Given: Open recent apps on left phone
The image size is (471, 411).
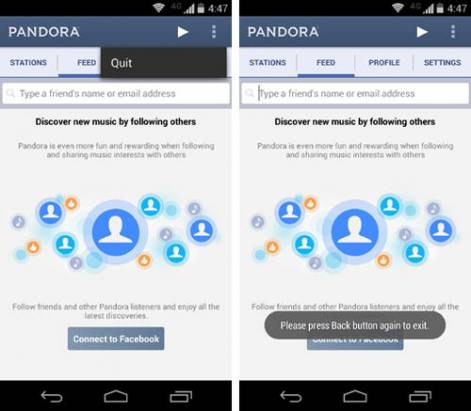Looking at the screenshot, I should click(181, 397).
